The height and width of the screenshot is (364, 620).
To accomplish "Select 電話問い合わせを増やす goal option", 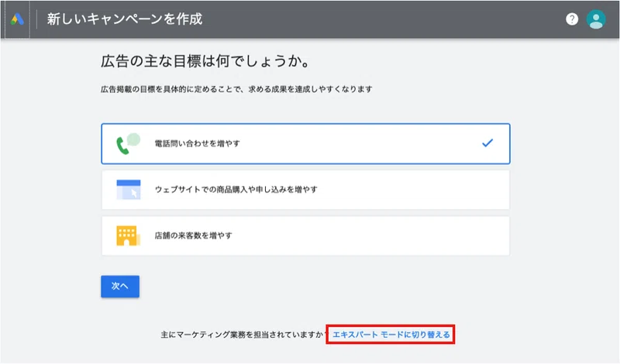I will pyautogui.click(x=305, y=143).
